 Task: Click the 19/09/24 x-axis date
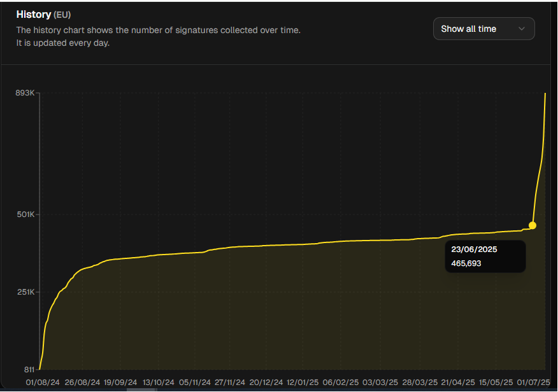pos(120,382)
